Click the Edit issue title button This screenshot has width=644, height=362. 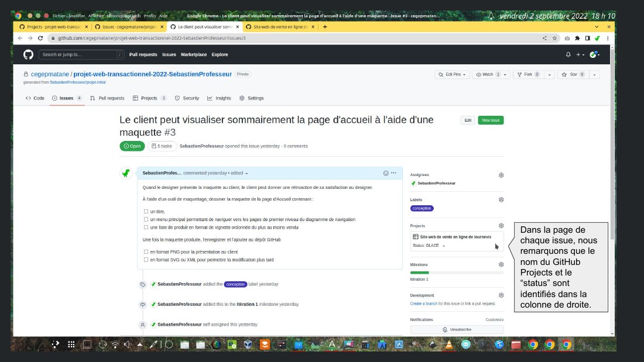[x=468, y=120]
